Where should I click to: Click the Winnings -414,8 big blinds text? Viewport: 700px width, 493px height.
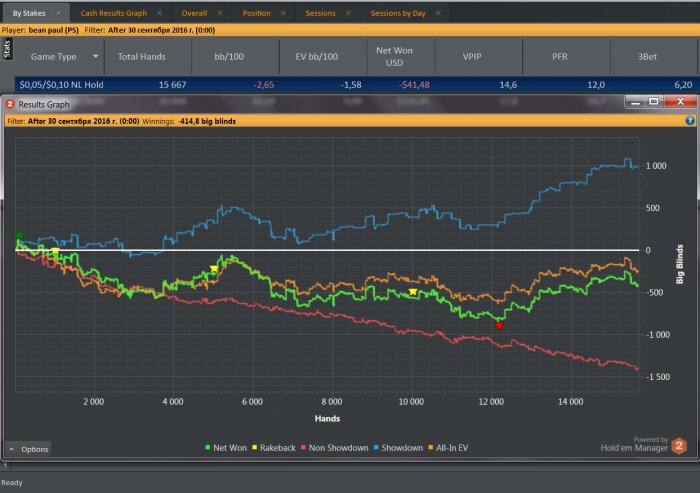(189, 121)
